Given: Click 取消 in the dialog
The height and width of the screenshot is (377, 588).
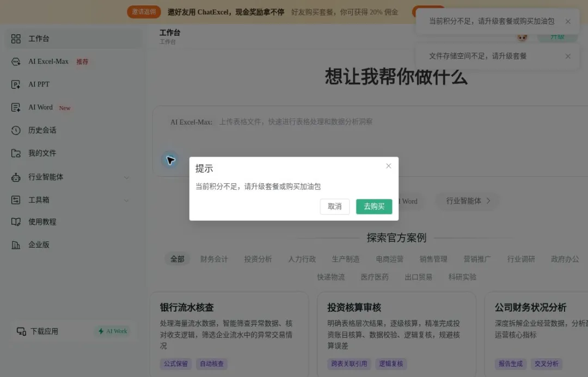Looking at the screenshot, I should [335, 207].
